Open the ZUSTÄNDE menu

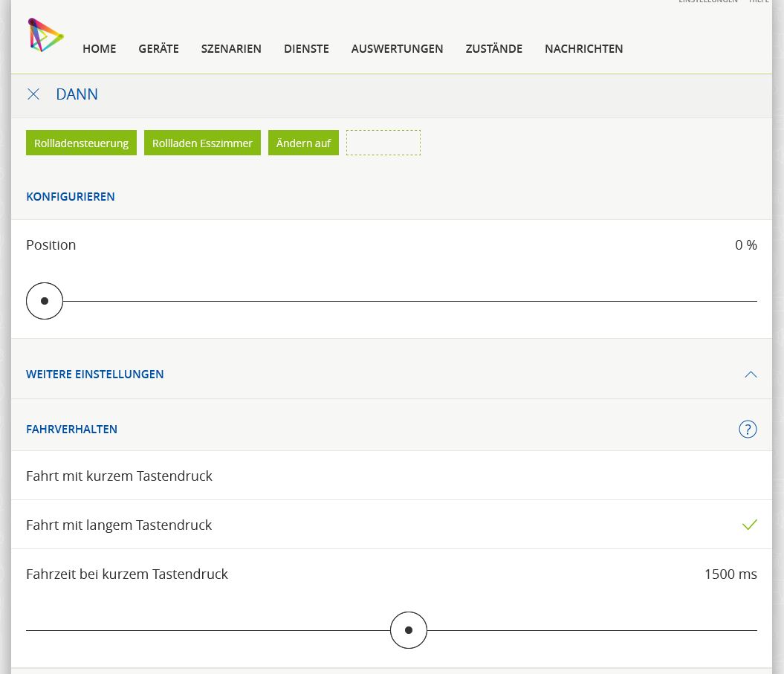pyautogui.click(x=493, y=49)
